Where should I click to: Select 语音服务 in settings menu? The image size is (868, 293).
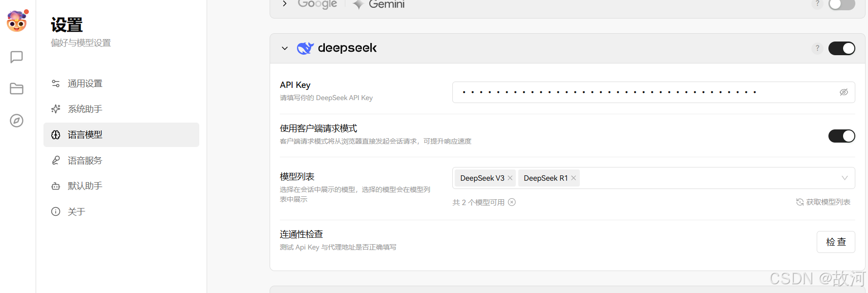pos(121,160)
